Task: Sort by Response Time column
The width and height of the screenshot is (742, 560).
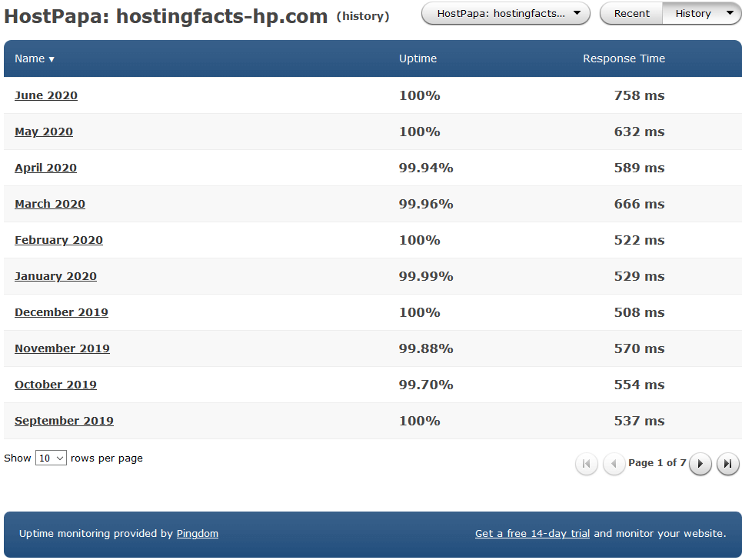Action: pyautogui.click(x=624, y=58)
